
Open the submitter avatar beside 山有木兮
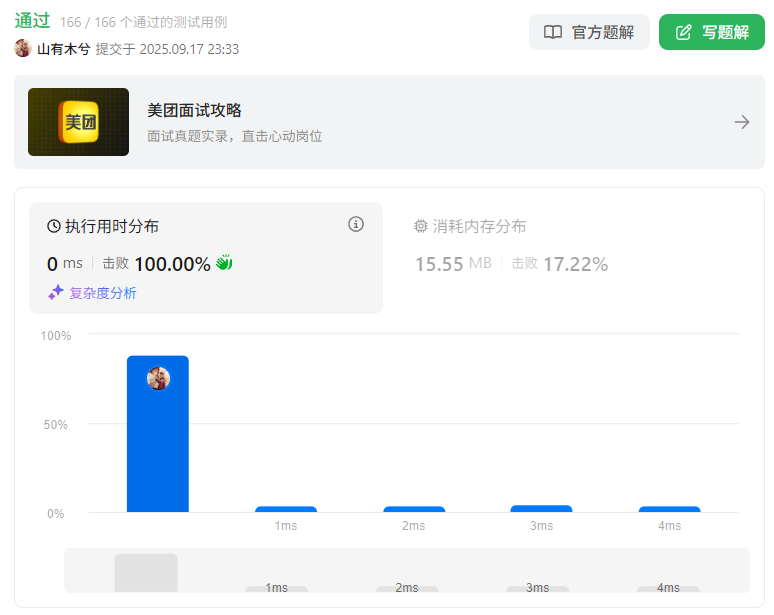[x=23, y=48]
